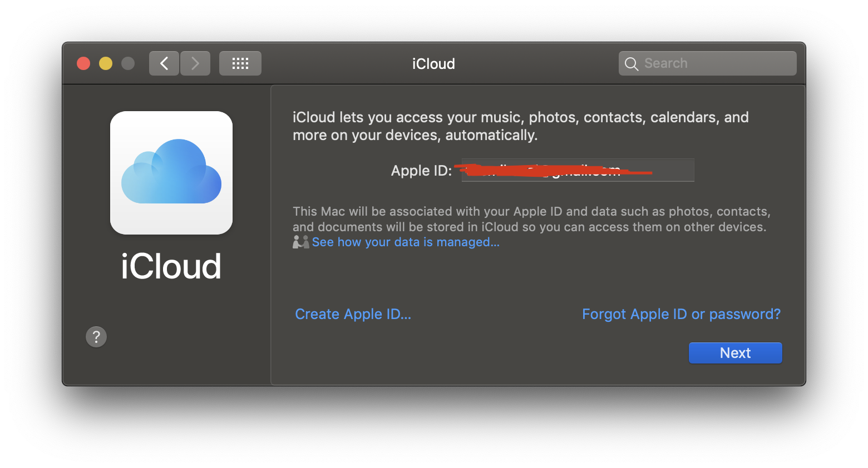Screen dimensions: 868x468
Task: Click the Apple ID field label
Action: [421, 171]
